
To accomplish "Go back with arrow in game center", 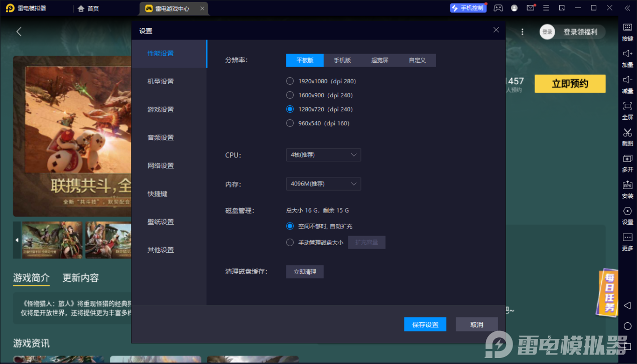I will point(19,32).
